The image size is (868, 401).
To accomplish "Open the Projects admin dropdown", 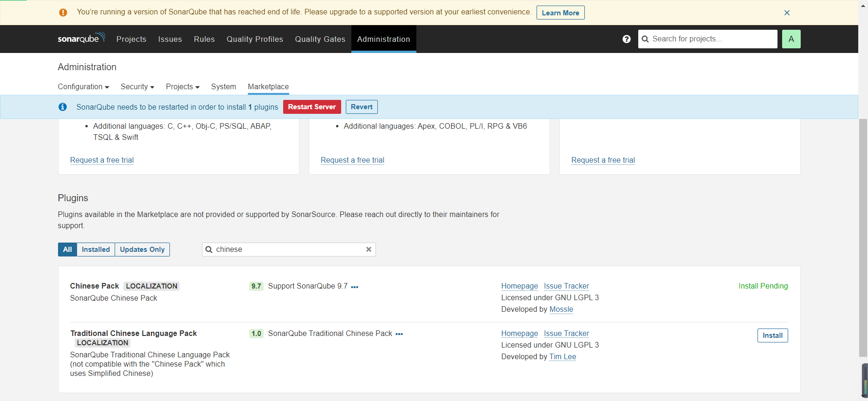I will pos(182,86).
